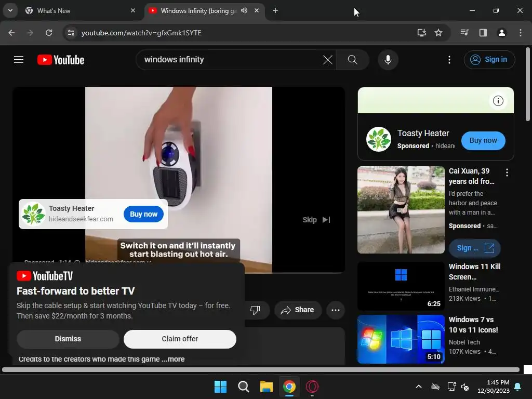The height and width of the screenshot is (399, 532).
Task: Mute the tab via speaker icon
Action: [244, 10]
